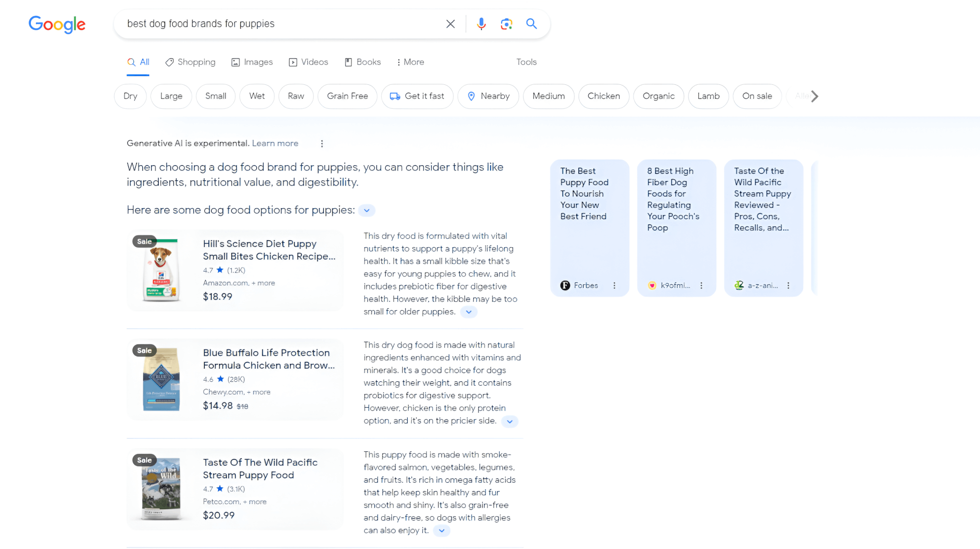Click the $14.98 price
This screenshot has width=980, height=549.
pos(218,405)
